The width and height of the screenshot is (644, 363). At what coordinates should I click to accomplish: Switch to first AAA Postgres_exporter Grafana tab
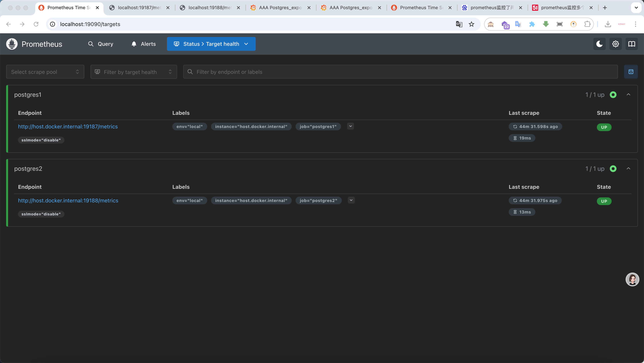tap(280, 8)
